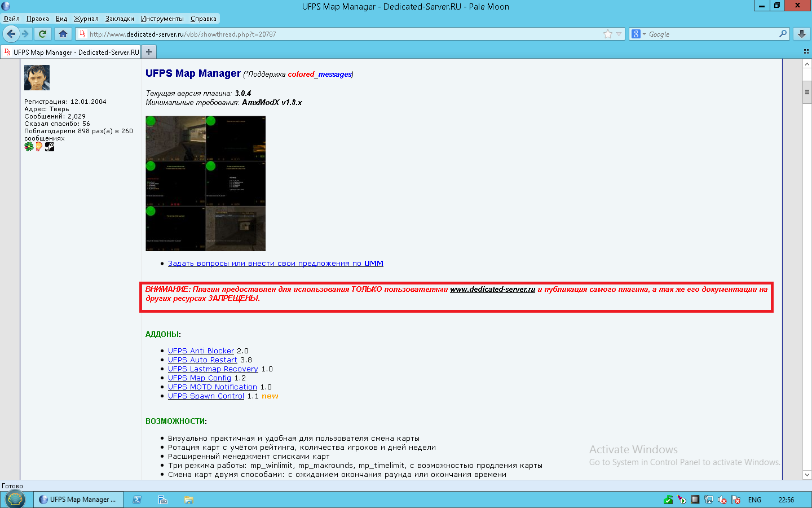Go forward to the next page

pos(25,34)
